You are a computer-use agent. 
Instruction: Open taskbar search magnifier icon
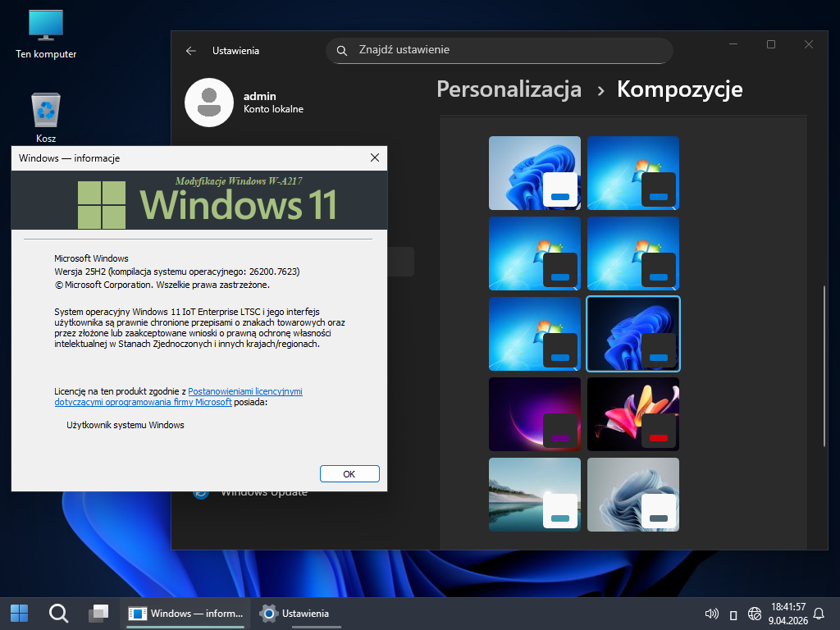(58, 613)
